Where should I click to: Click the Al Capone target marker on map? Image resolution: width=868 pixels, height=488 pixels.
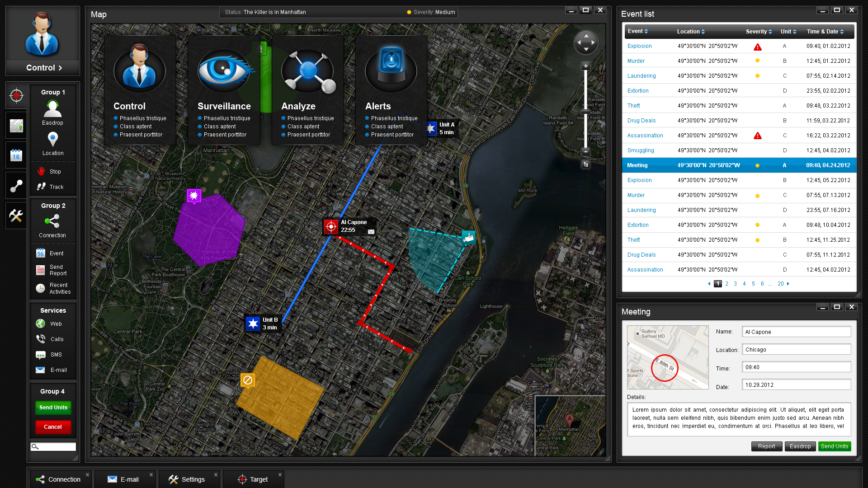coord(331,226)
